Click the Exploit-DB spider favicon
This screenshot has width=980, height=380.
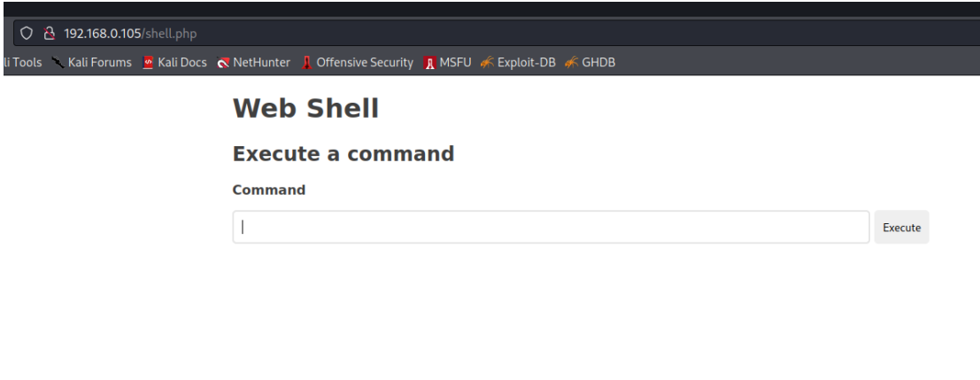tap(488, 63)
